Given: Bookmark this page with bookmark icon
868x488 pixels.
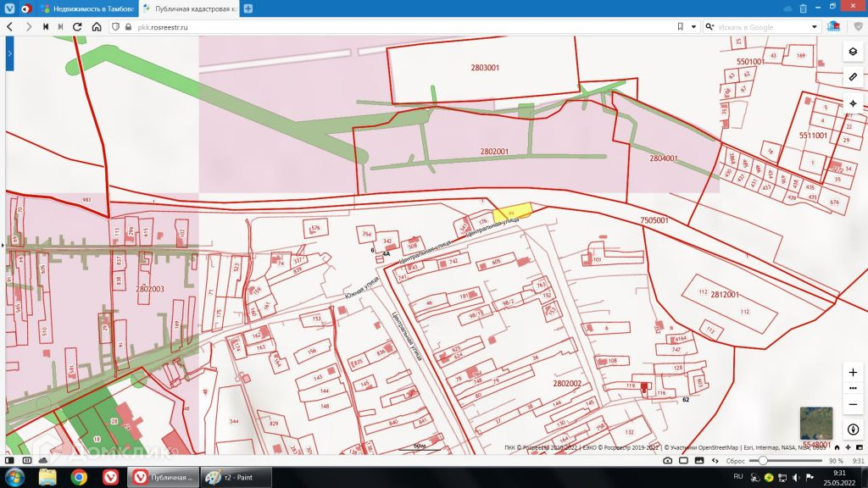Looking at the screenshot, I should (x=681, y=26).
